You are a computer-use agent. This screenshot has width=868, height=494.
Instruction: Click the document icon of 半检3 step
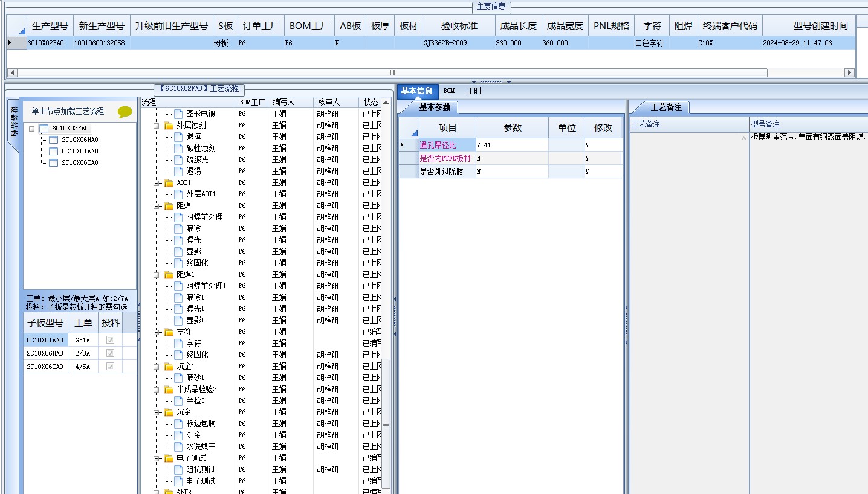point(178,400)
